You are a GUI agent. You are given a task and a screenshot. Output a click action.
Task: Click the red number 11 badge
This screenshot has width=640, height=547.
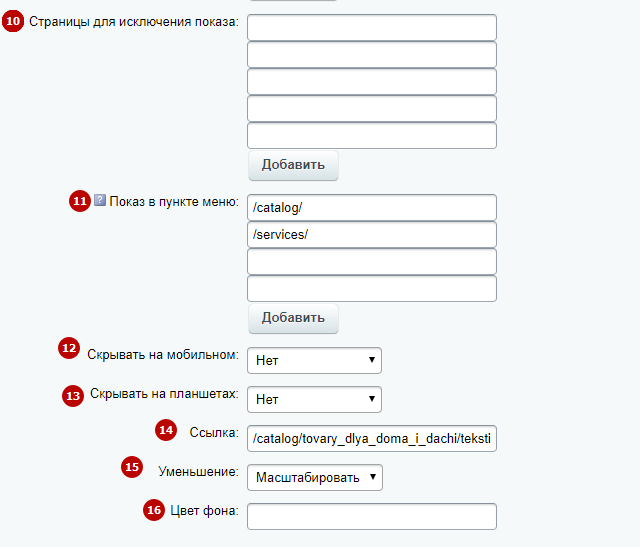pos(80,201)
